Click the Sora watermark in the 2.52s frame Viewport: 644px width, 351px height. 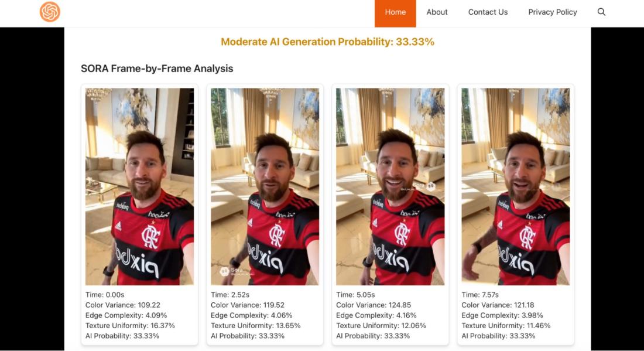tap(231, 271)
